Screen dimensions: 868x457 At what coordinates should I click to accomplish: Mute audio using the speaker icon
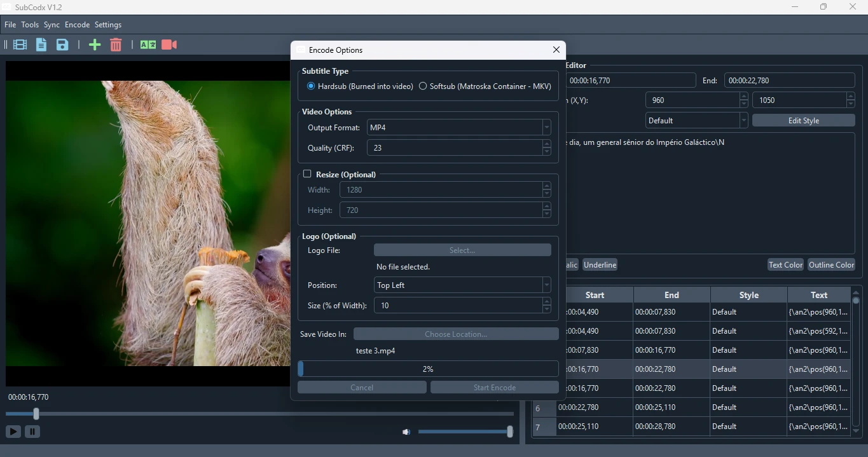(406, 432)
